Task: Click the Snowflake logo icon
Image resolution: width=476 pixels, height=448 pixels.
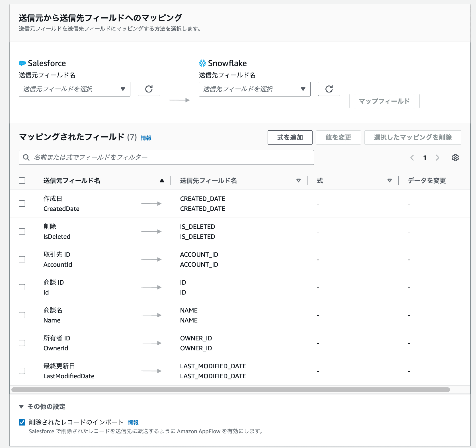Action: (x=202, y=63)
